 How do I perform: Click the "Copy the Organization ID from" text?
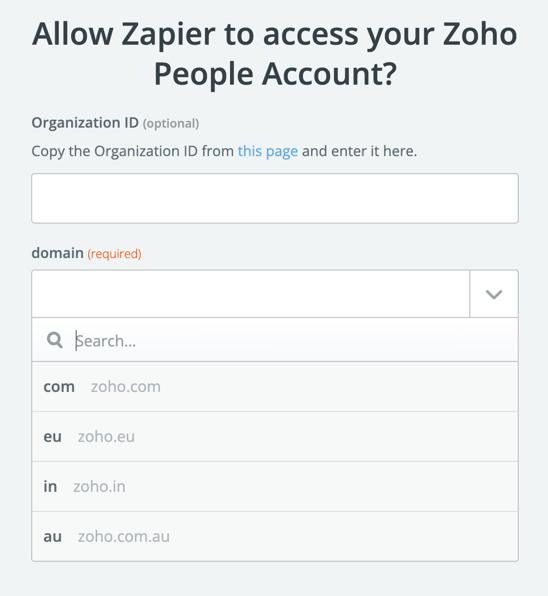tap(133, 151)
